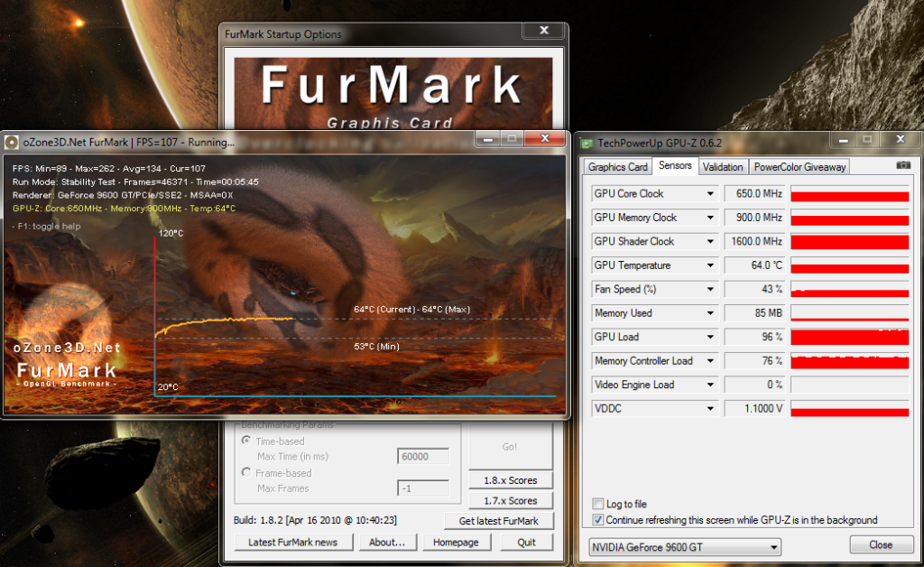Image resolution: width=924 pixels, height=567 pixels.
Task: Expand the Video Engine Load dropdown
Action: click(x=710, y=385)
